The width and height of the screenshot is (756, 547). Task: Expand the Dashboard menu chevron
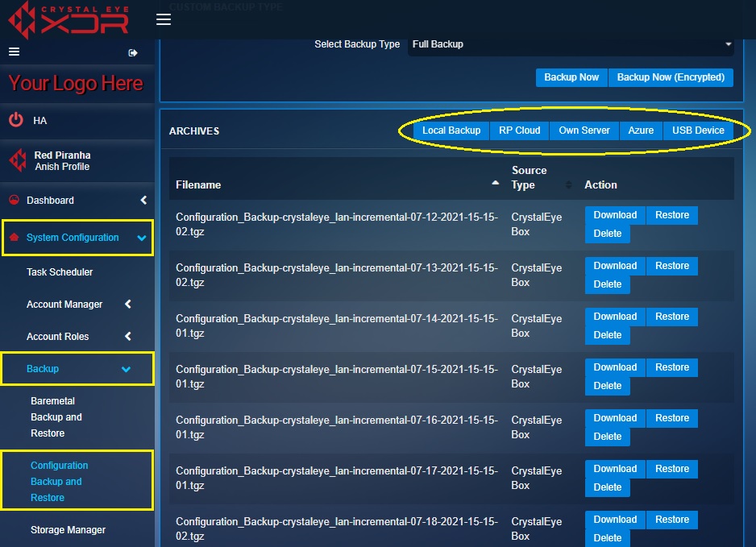click(143, 200)
